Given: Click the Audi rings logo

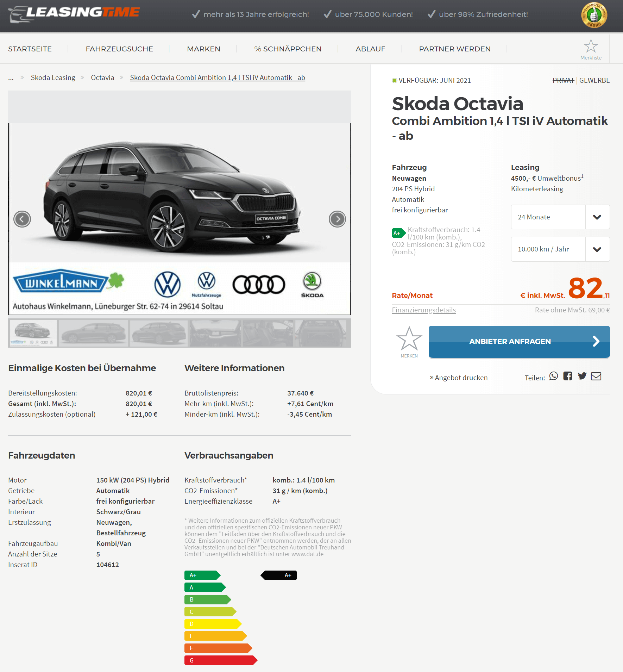Looking at the screenshot, I should pos(259,285).
